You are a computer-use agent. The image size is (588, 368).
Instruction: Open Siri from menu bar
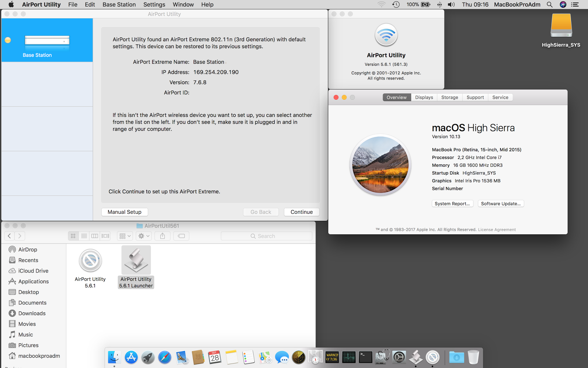tap(563, 4)
